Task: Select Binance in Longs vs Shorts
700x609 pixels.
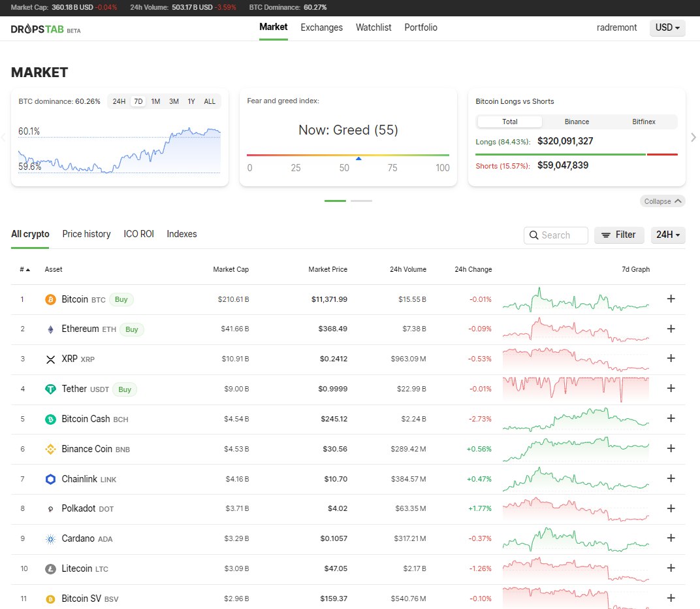Action: pos(577,122)
